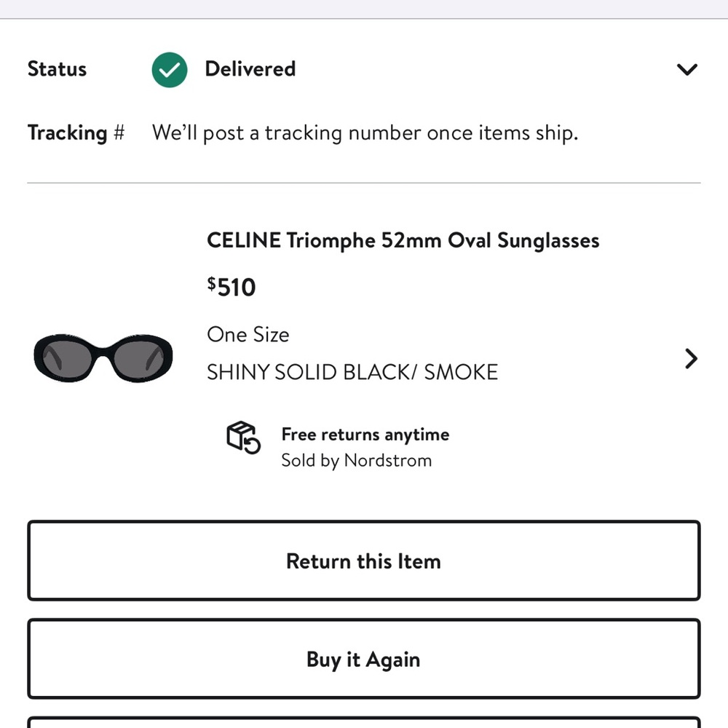This screenshot has height=728, width=728.
Task: Click the Tracking # label
Action: click(x=76, y=132)
